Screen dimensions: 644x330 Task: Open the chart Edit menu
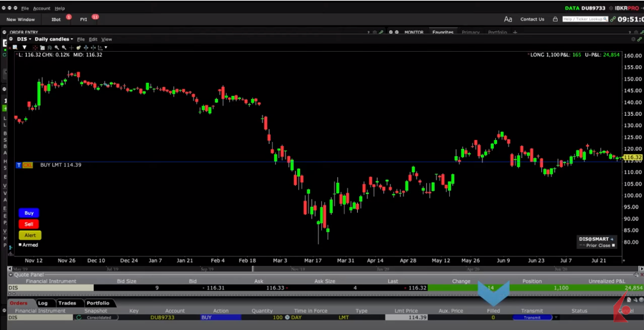[93, 39]
